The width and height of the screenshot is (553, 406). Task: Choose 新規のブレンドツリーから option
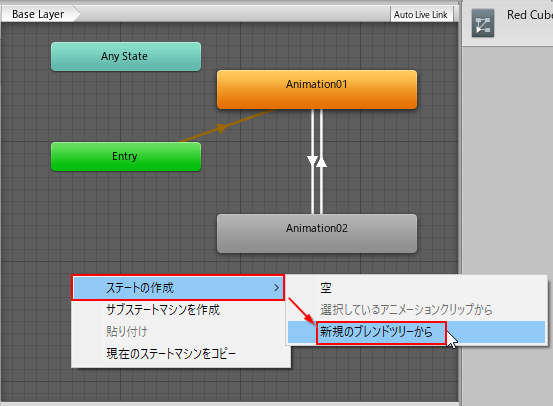point(376,332)
